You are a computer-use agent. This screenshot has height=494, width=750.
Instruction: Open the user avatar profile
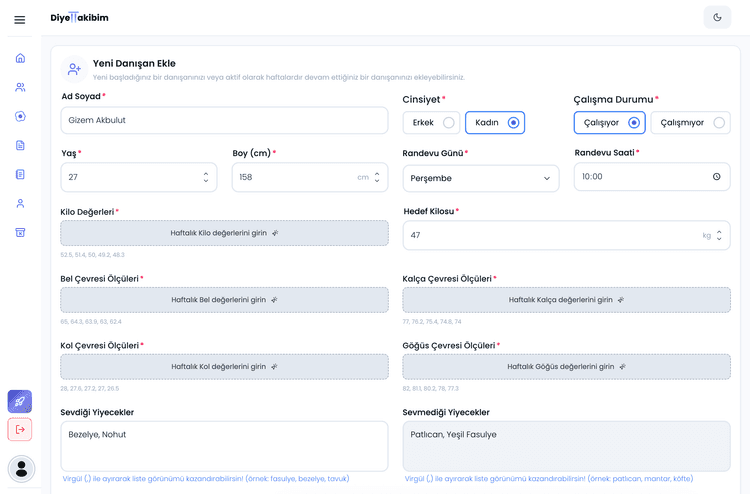(20, 468)
